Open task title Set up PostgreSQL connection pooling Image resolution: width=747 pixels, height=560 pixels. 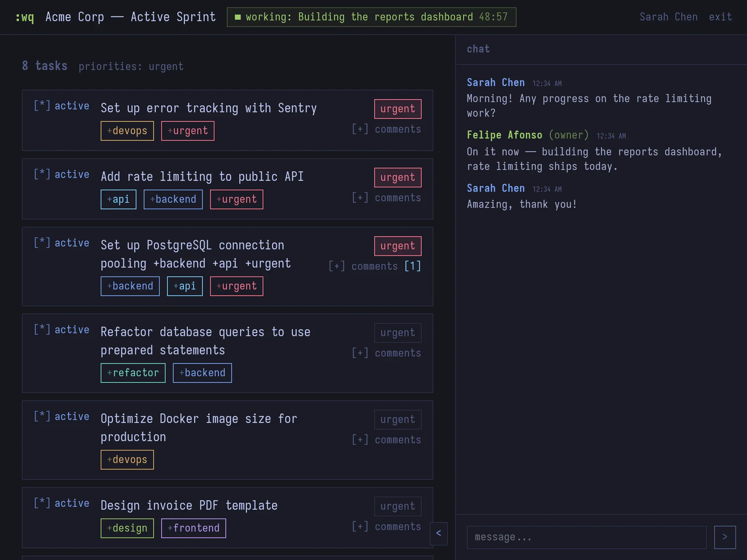click(196, 254)
